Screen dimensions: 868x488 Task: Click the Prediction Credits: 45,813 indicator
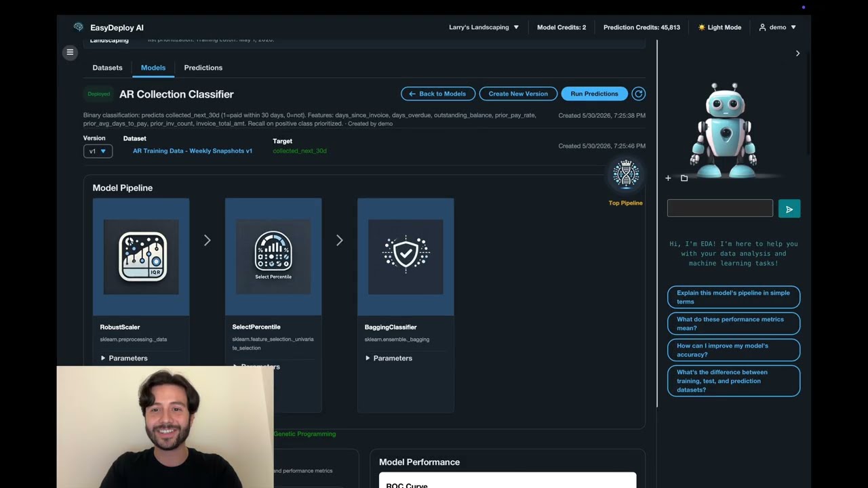tap(642, 27)
